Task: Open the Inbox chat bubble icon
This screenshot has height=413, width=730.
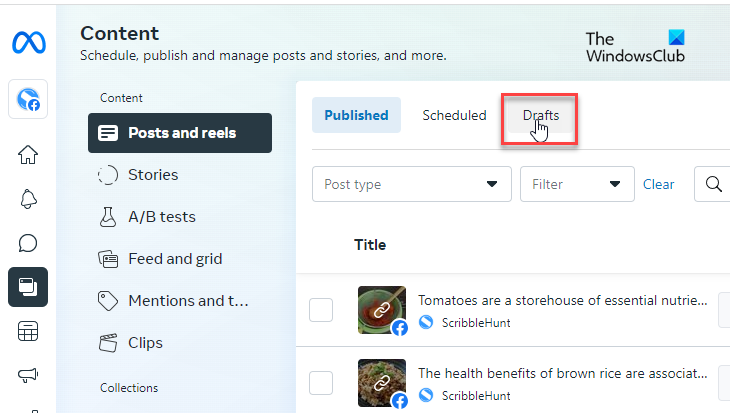Action: point(28,243)
